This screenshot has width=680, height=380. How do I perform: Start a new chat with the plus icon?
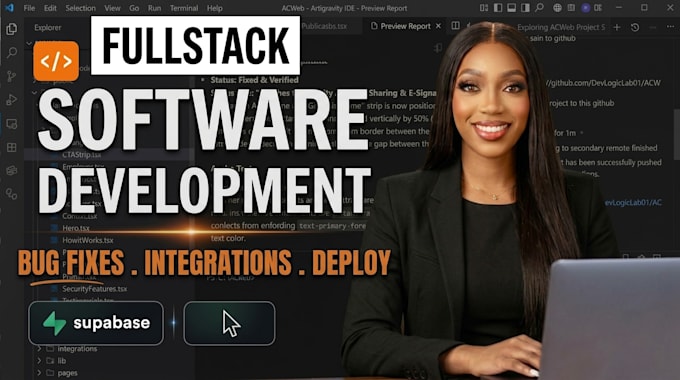(x=617, y=27)
